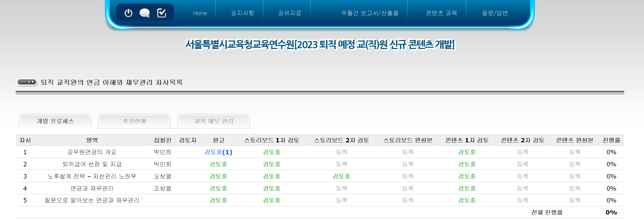Open 질문/답변 menu

[x=495, y=13]
